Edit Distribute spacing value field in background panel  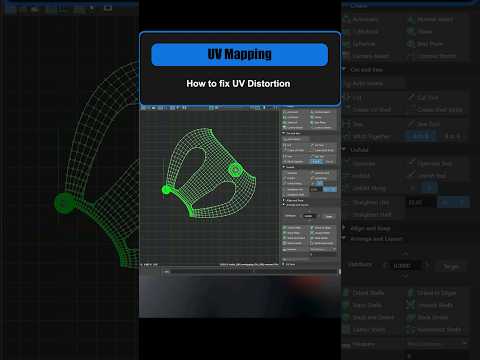pos(404,266)
